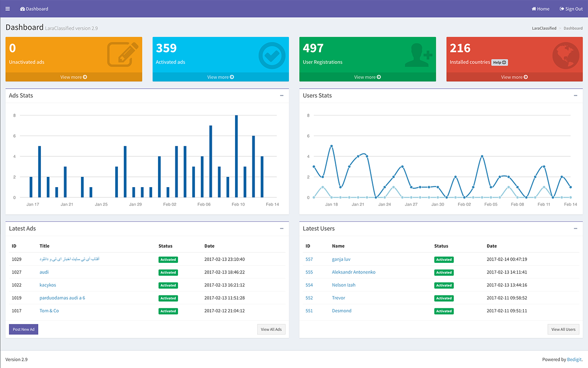
Task: Click the Post New Ad button
Action: click(x=24, y=329)
